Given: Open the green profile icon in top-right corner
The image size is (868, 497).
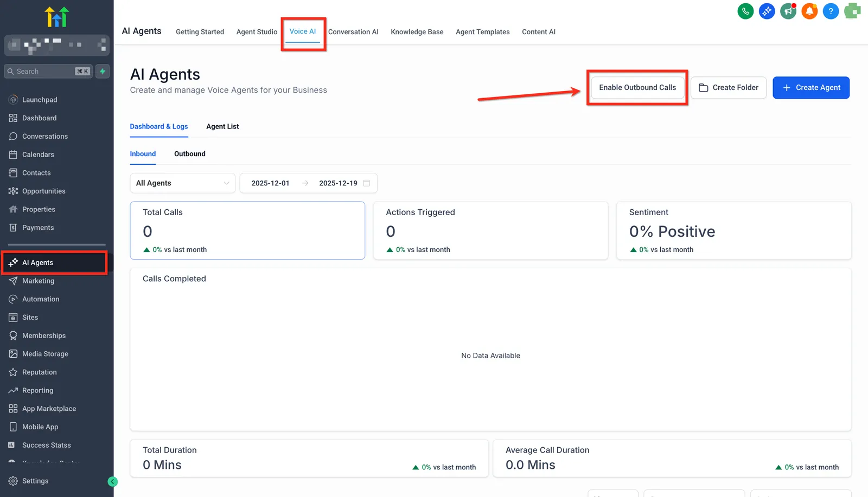Looking at the screenshot, I should point(852,11).
